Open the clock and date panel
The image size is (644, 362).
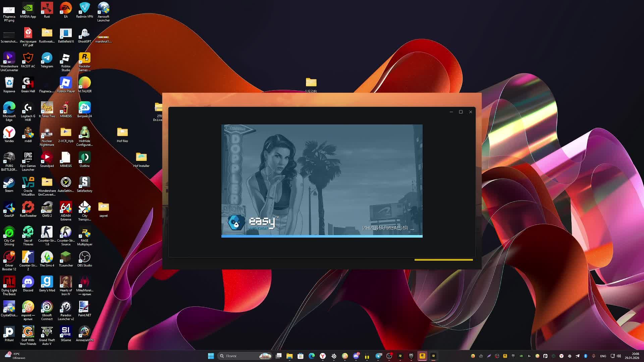[x=632, y=356]
